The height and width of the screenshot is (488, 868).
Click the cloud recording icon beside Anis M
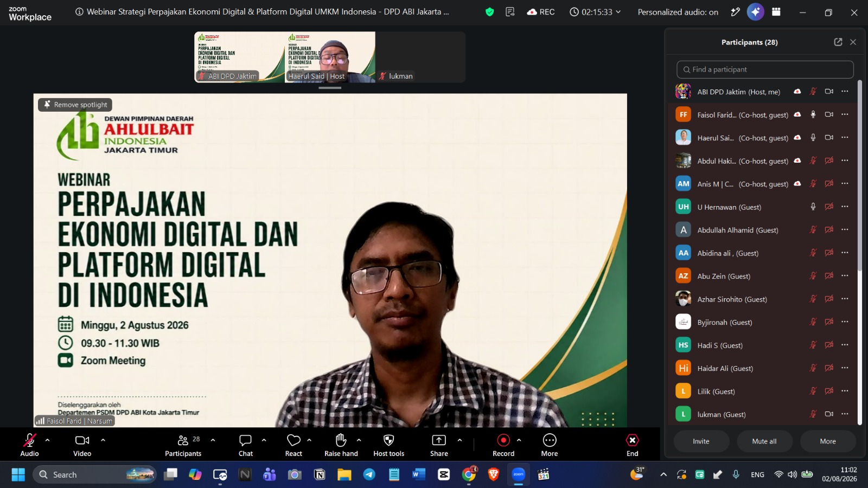pos(797,183)
